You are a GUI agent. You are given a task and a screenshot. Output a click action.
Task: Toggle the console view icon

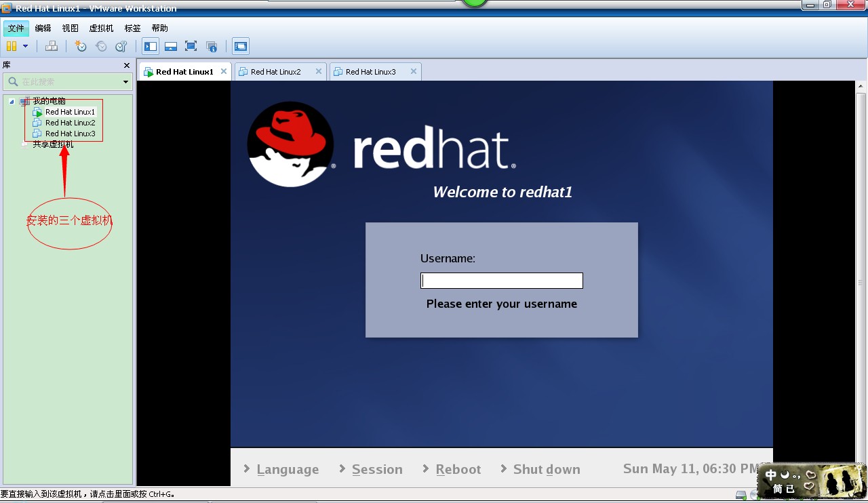pos(241,46)
